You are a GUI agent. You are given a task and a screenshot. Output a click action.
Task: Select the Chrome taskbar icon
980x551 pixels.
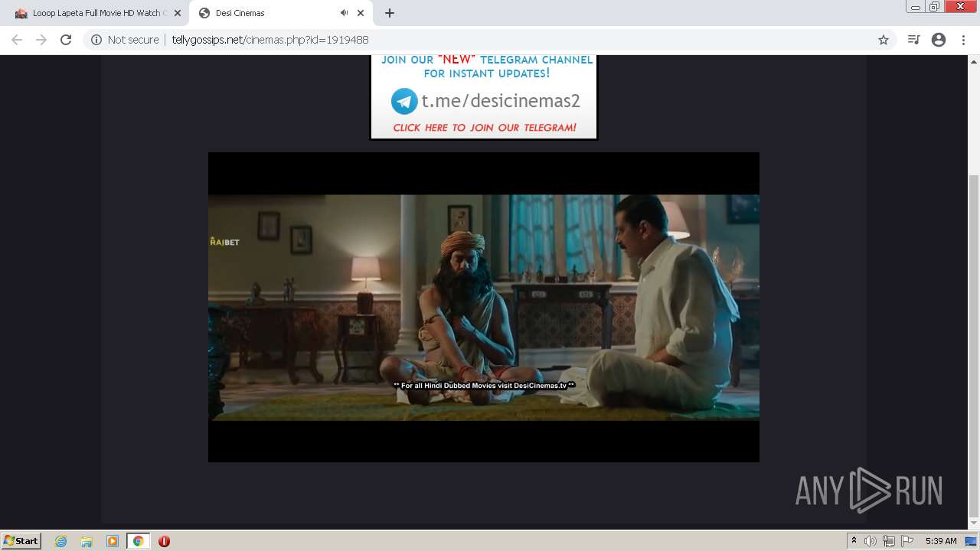click(x=138, y=541)
